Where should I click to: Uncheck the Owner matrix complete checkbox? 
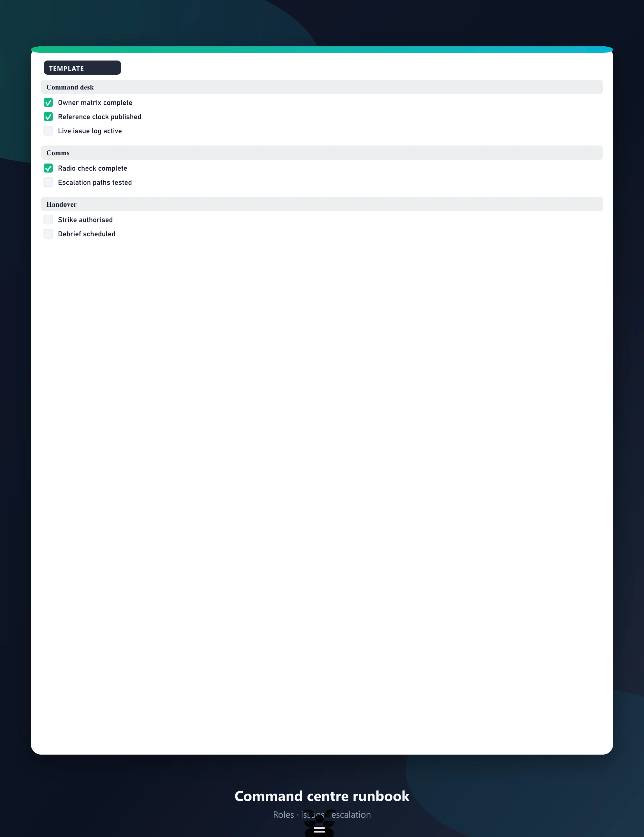click(48, 103)
